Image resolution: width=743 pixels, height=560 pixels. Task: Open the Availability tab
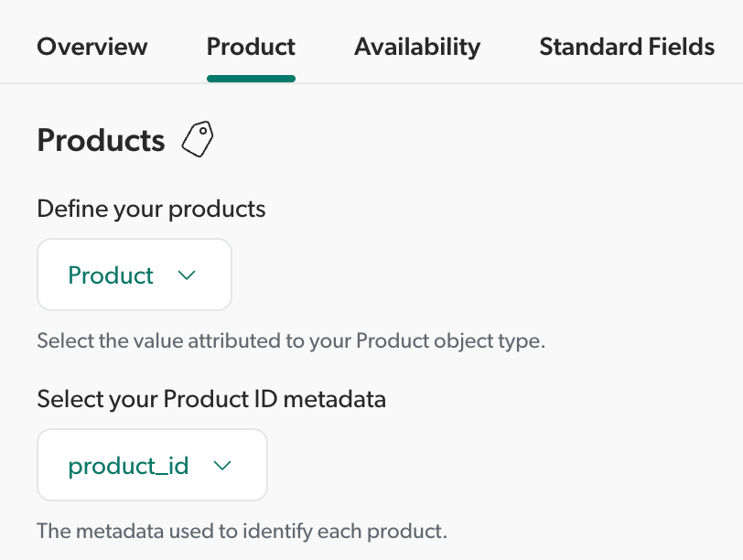click(x=417, y=47)
